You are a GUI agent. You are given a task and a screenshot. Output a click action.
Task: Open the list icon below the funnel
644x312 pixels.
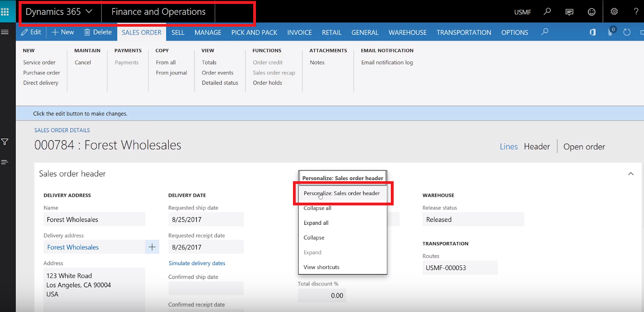5,162
